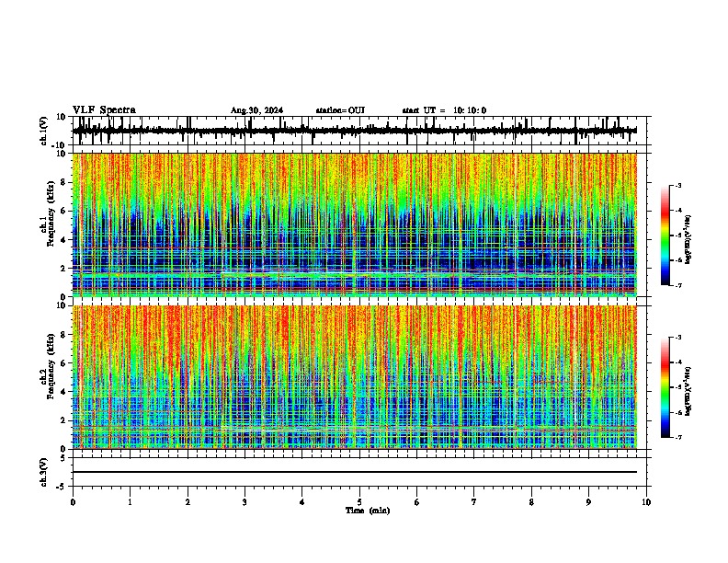Click time axis tick label "7"
Image resolution: width=728 pixels, height=563 pixels.
click(474, 502)
